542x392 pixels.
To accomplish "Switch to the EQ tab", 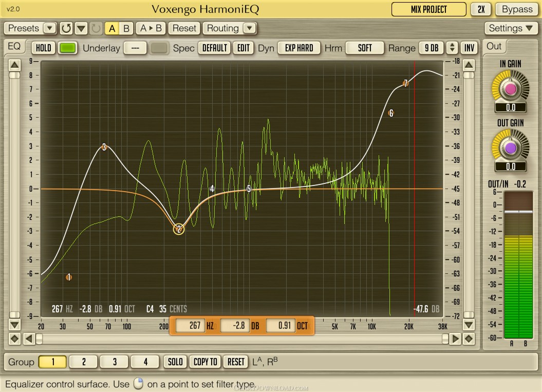I will click(x=14, y=46).
